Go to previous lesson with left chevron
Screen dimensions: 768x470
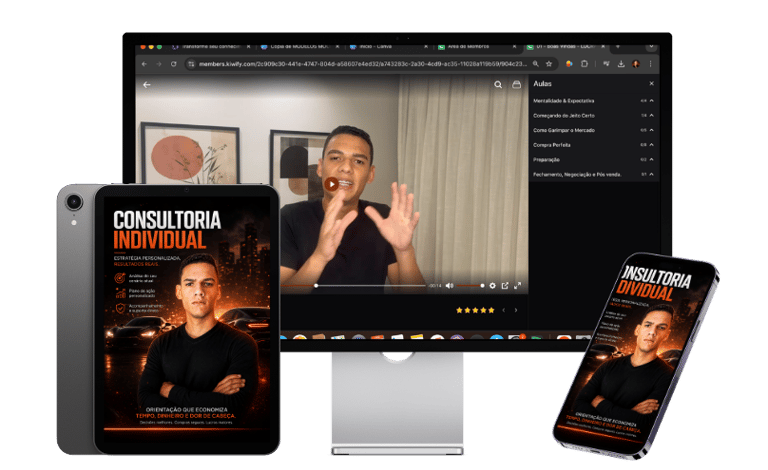click(x=504, y=310)
